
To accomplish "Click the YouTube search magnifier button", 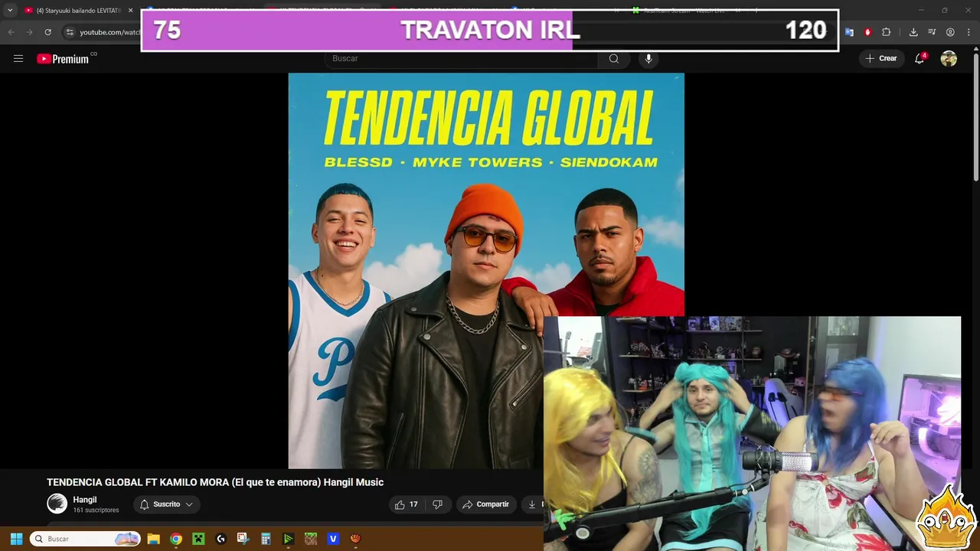I will 613,58.
